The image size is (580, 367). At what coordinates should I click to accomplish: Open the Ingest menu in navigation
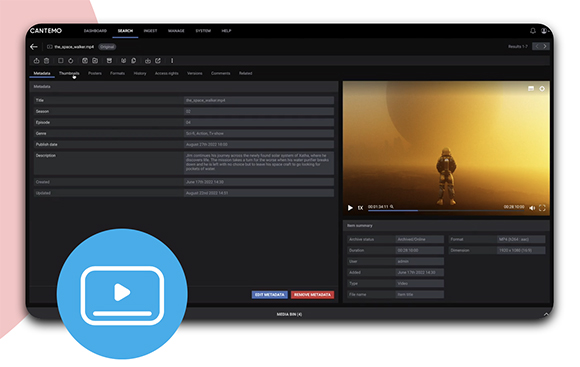point(151,31)
